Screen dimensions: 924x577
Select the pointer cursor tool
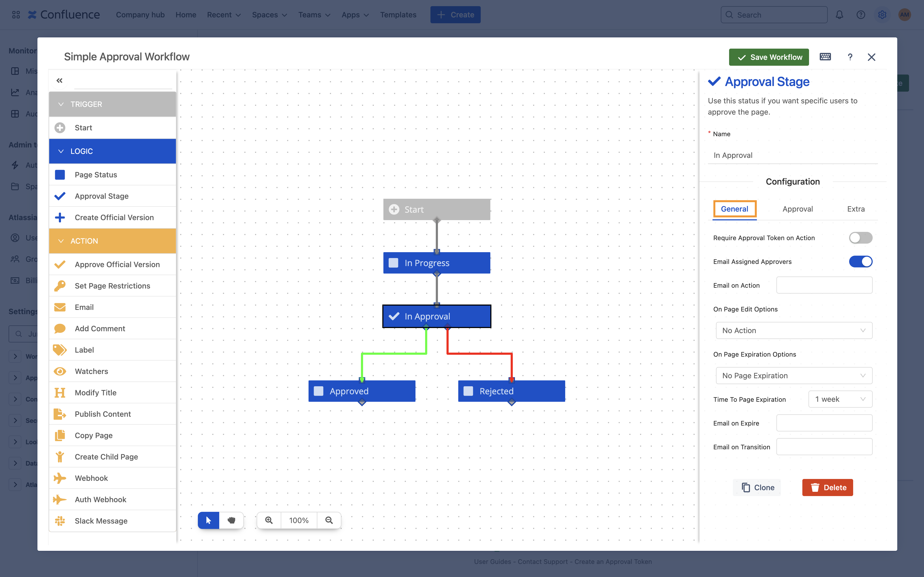click(x=209, y=520)
